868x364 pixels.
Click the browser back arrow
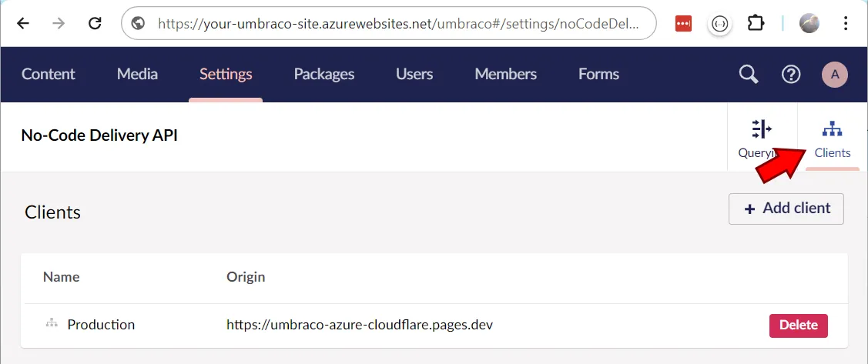(x=23, y=23)
